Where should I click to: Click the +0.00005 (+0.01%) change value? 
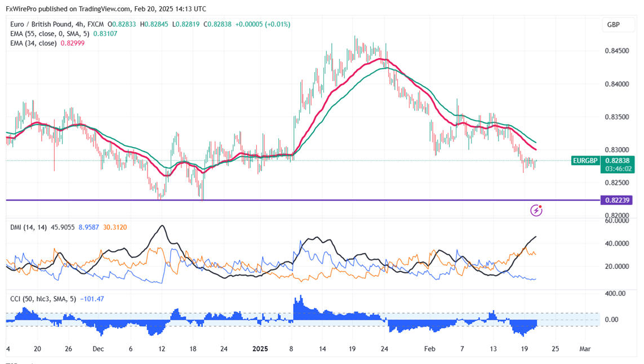coord(263,24)
